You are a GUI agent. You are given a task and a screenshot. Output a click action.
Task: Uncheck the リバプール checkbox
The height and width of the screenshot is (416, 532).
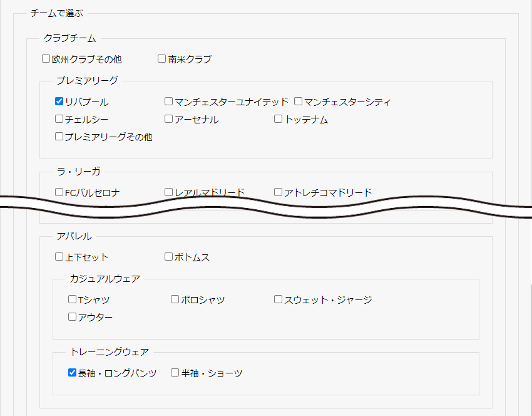[59, 101]
